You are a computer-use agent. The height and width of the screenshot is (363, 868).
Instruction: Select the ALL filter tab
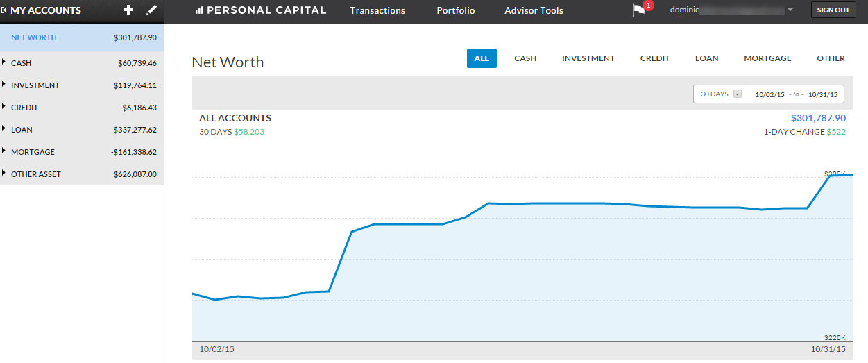(x=482, y=58)
